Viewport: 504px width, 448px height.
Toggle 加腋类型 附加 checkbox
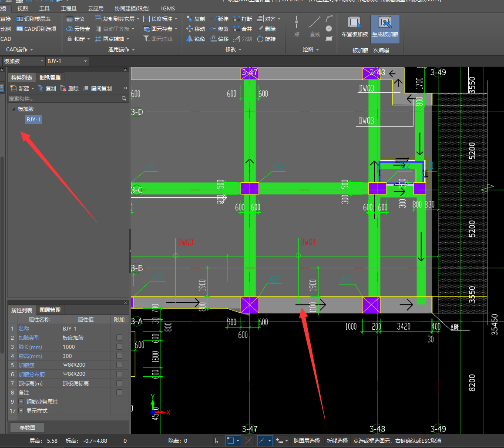click(119, 338)
